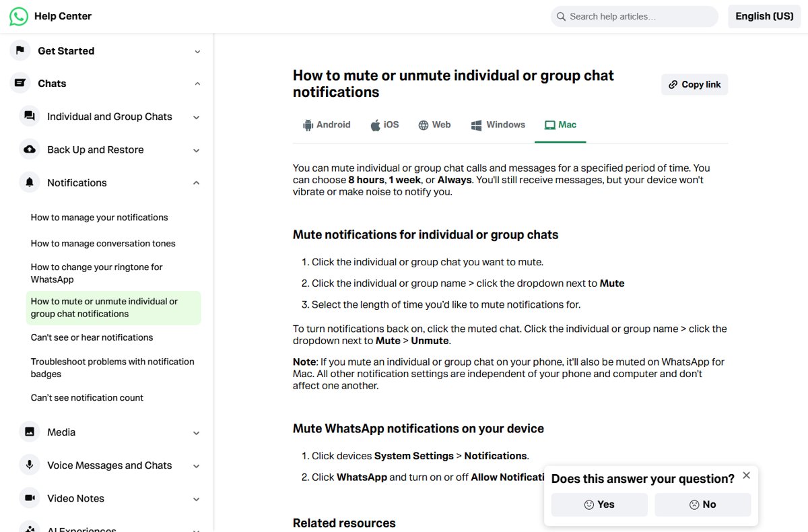808x532 pixels.
Task: Click the Voice Messages microphone icon
Action: pos(30,465)
